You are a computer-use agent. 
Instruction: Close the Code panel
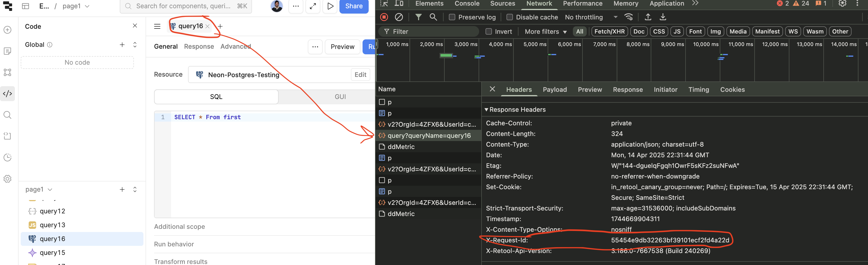click(135, 26)
